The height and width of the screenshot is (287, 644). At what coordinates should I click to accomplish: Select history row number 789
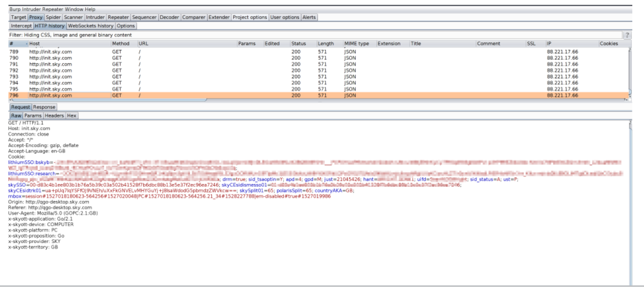tap(318, 52)
